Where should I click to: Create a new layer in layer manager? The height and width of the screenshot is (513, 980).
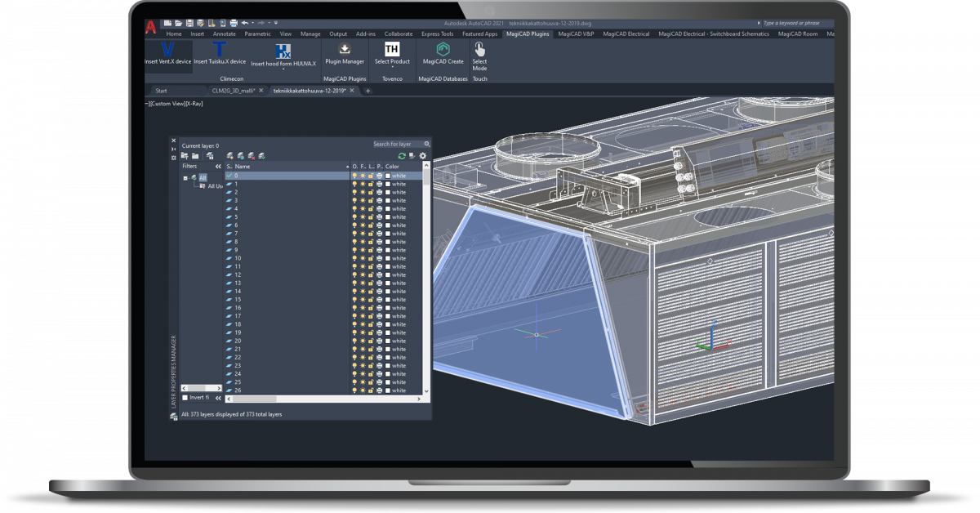[230, 155]
